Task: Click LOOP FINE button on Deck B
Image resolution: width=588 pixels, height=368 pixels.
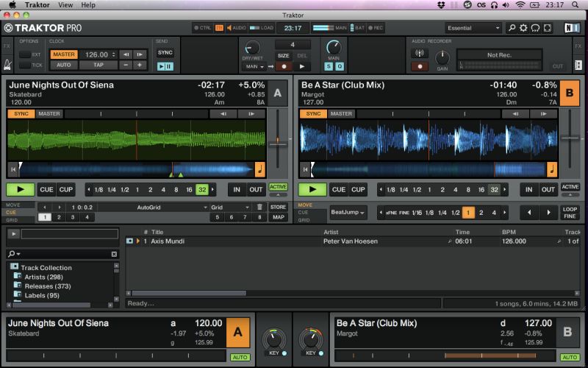Action: coord(570,213)
